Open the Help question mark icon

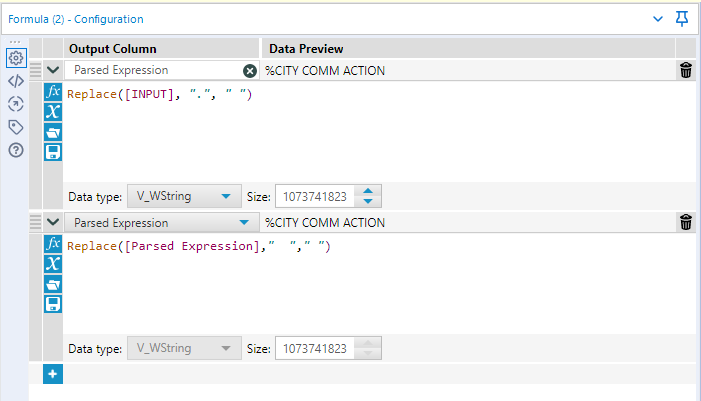16,150
